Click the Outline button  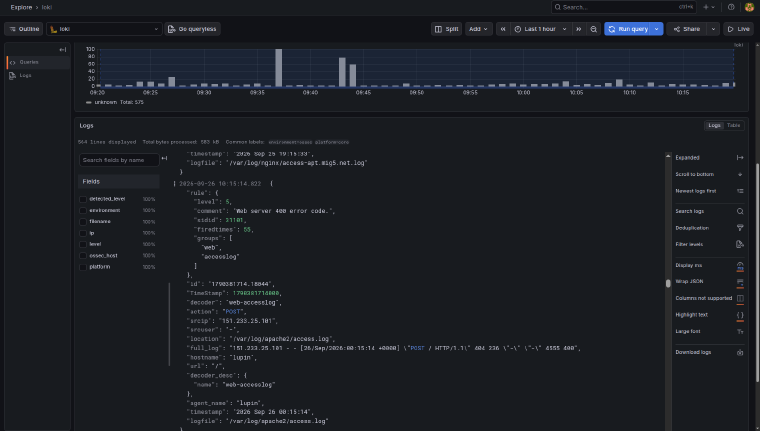point(24,29)
